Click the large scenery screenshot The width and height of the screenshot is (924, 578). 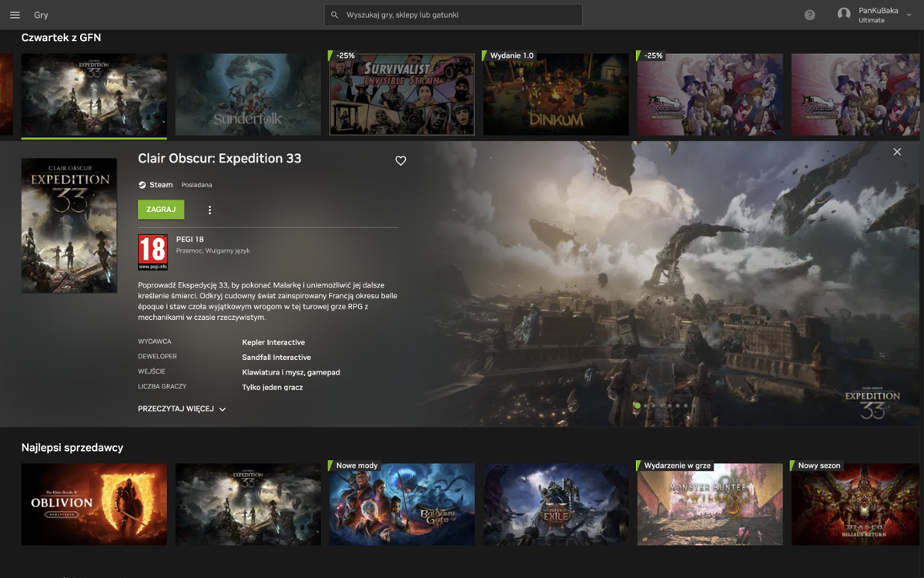(x=670, y=284)
